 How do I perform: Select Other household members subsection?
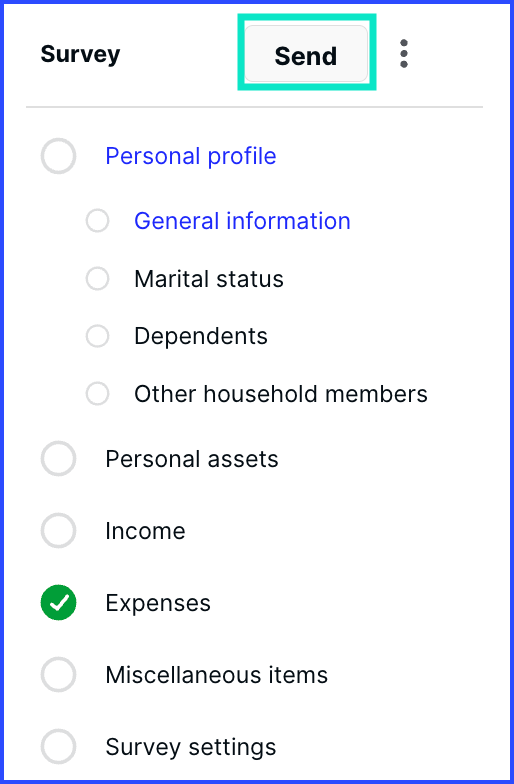pos(280,394)
